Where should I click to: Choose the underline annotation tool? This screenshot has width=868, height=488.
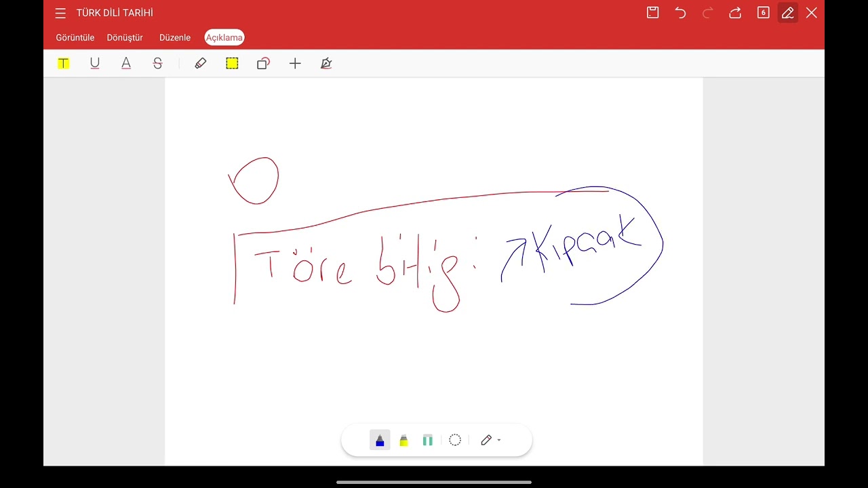[95, 64]
